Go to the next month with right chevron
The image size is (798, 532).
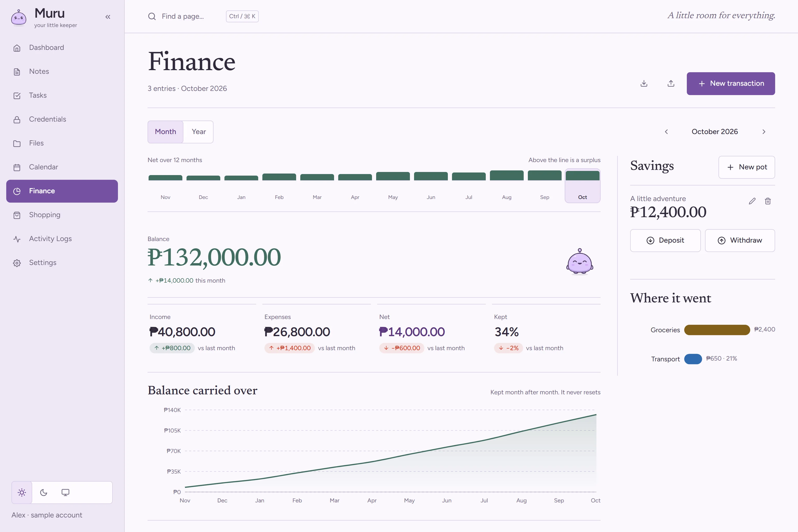pos(764,132)
